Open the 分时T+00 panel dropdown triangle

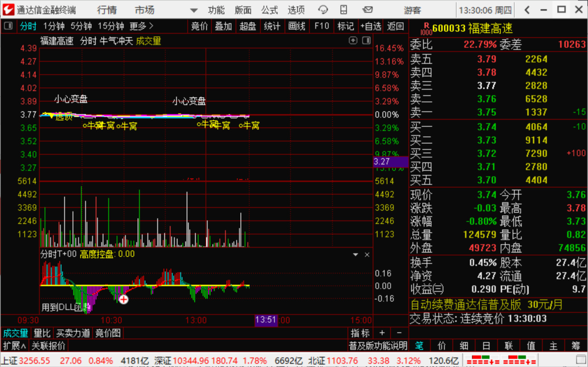[x=356, y=254]
